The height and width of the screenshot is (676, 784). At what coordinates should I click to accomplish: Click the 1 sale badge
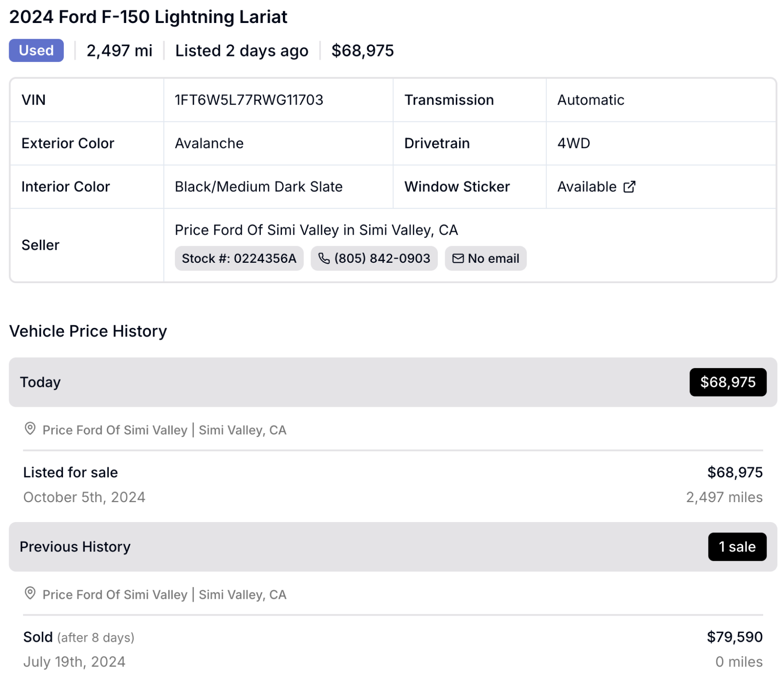pyautogui.click(x=737, y=546)
